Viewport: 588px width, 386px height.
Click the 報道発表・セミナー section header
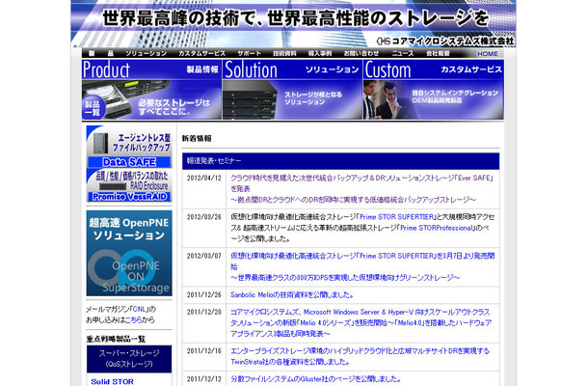[x=341, y=161]
